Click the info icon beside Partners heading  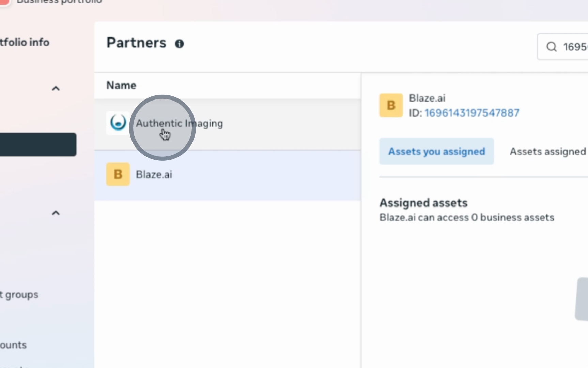(x=179, y=44)
